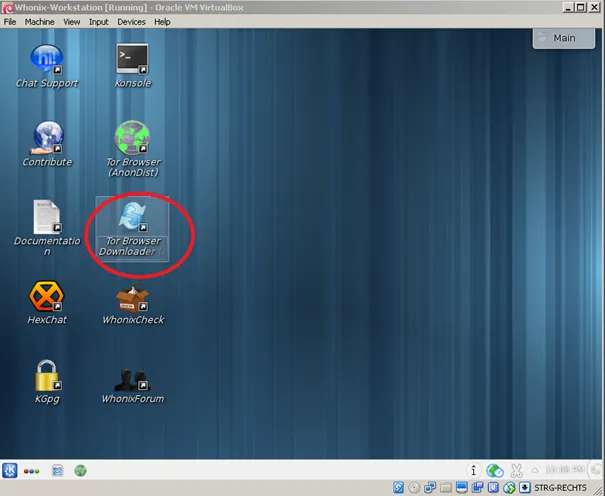Click VirtualBox video capture status indicator

[477, 488]
